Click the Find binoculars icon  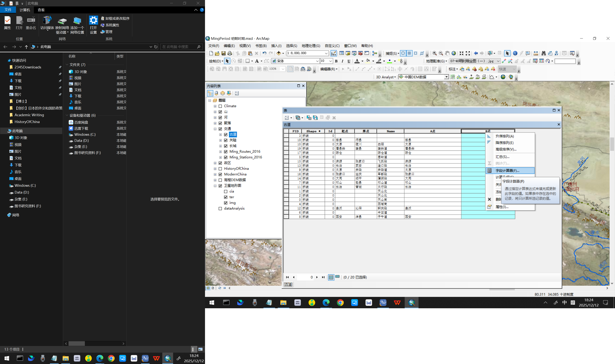tap(544, 53)
